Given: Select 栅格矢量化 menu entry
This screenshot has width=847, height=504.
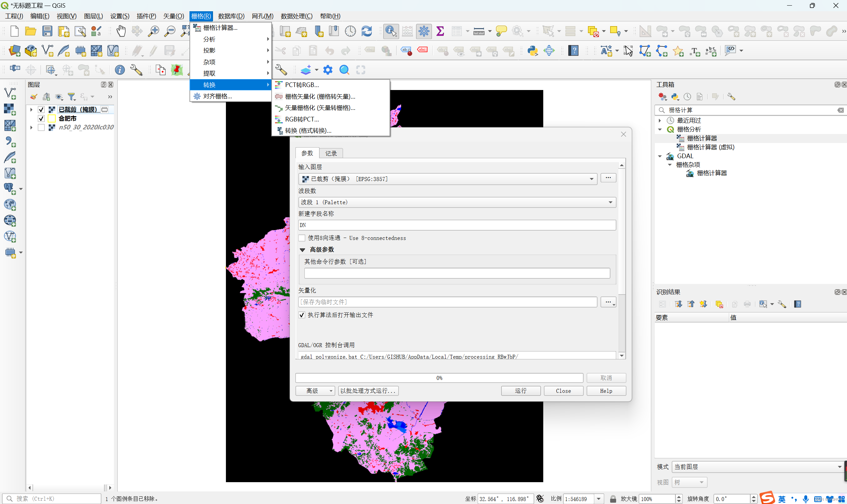Looking at the screenshot, I should pos(320,96).
